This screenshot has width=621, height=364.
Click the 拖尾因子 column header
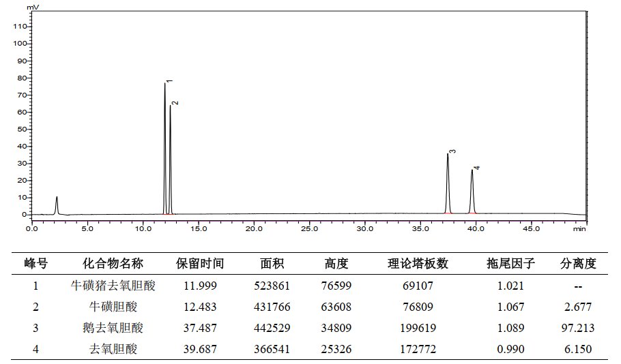pyautogui.click(x=510, y=264)
